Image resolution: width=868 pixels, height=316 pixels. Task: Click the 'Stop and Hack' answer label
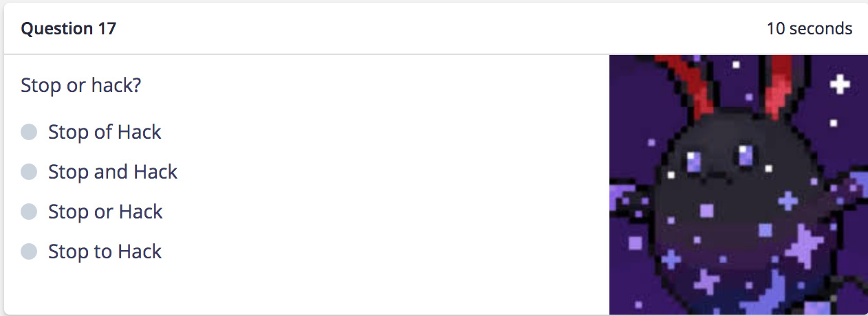point(113,172)
